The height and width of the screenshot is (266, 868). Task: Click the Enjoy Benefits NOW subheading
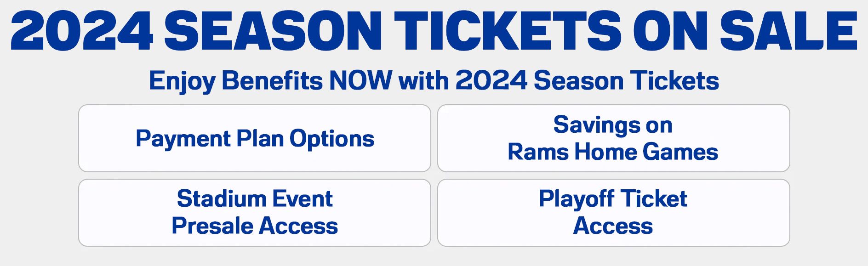click(x=434, y=81)
